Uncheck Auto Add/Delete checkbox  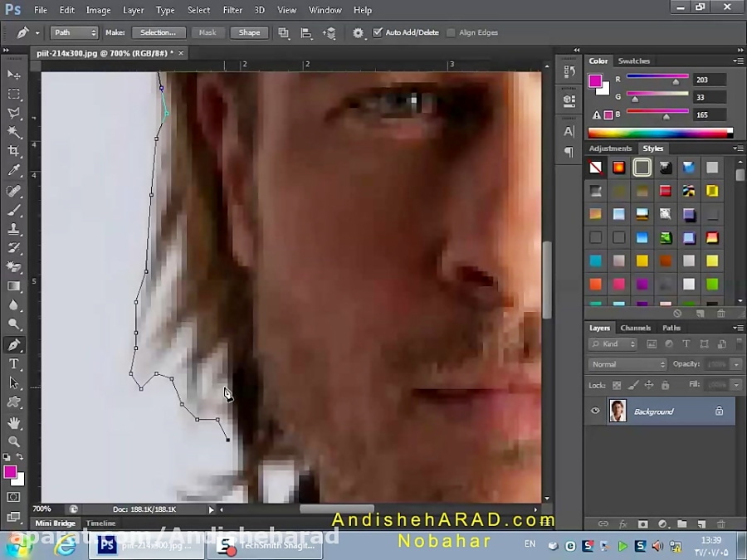pos(378,32)
